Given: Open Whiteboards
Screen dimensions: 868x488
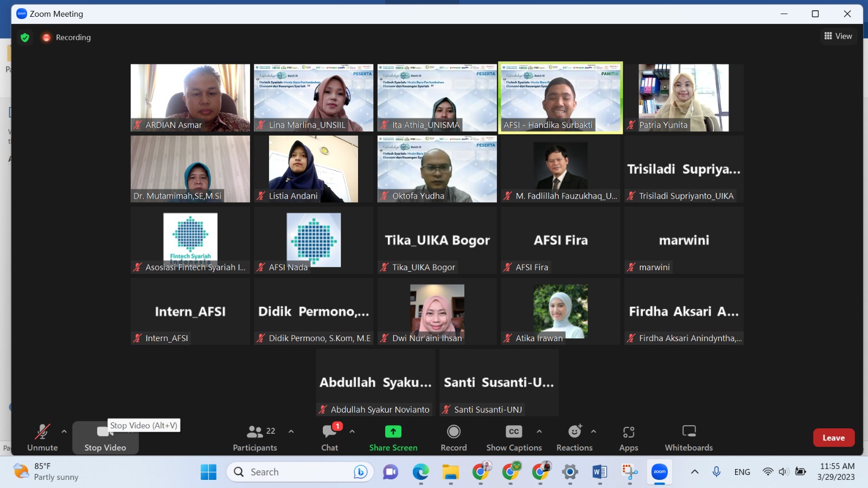Looking at the screenshot, I should 688,438.
